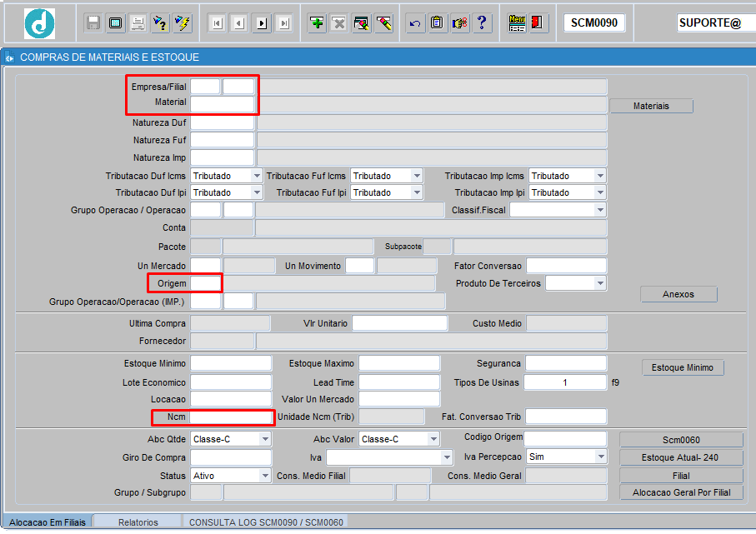Click the Lote Economico input field

coord(231,382)
